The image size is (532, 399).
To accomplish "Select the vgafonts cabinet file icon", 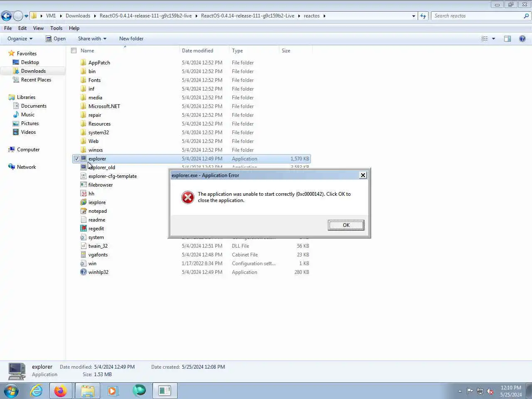I will [83, 255].
